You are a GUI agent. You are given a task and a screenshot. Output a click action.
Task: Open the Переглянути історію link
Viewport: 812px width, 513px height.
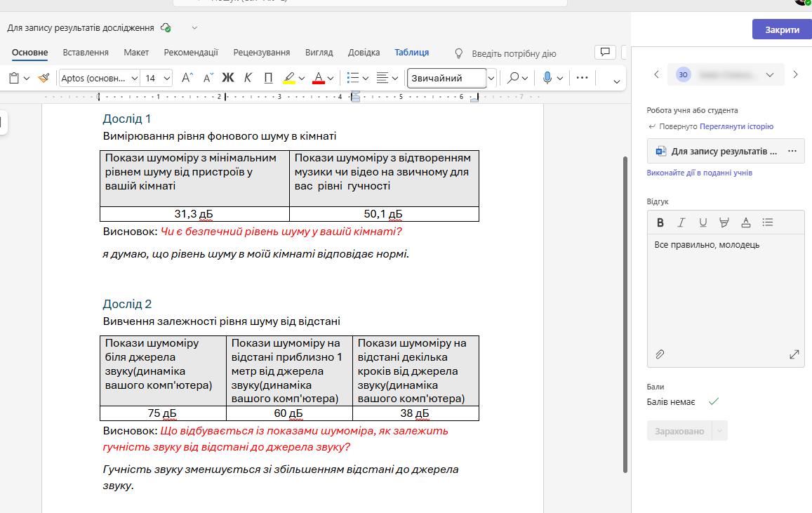click(x=736, y=126)
